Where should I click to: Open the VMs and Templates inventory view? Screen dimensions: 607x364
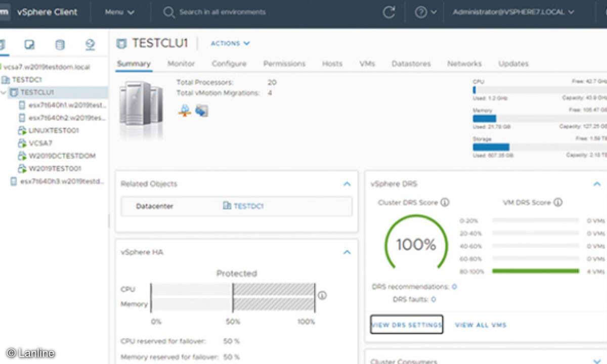point(29,45)
